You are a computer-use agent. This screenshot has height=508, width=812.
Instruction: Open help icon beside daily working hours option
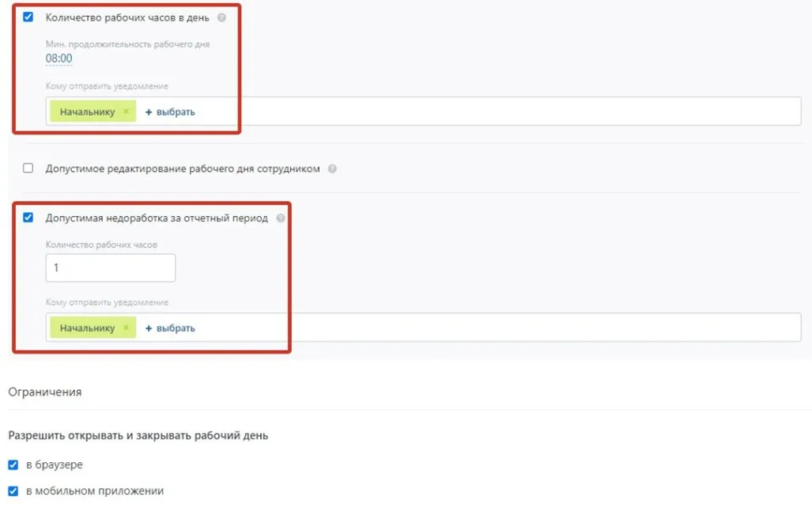coord(221,17)
